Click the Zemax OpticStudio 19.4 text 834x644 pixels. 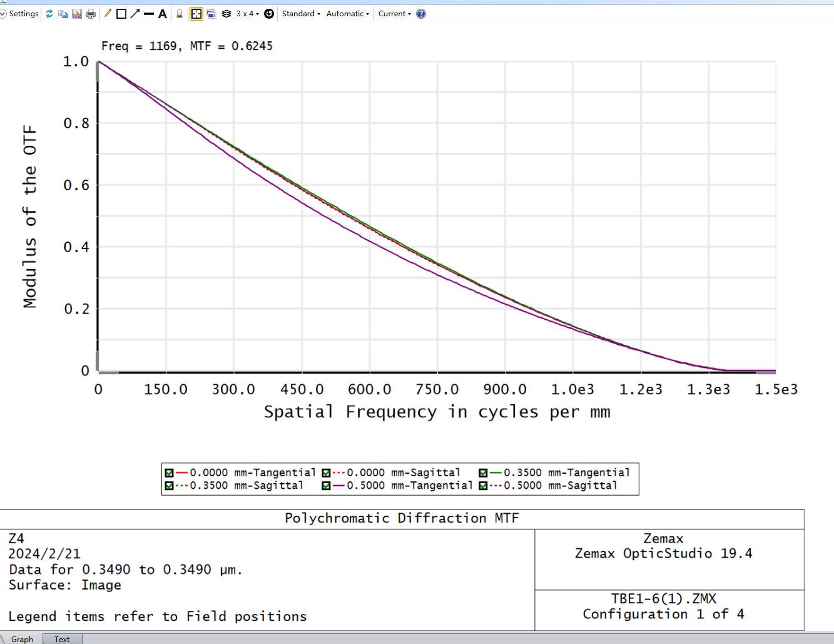664,553
